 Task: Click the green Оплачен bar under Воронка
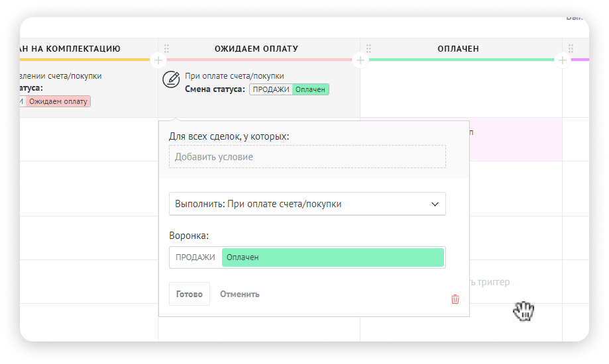tap(333, 257)
